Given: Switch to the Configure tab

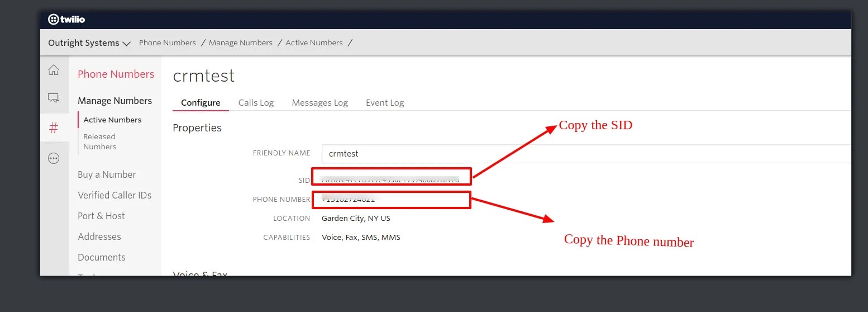Looking at the screenshot, I should pyautogui.click(x=201, y=103).
